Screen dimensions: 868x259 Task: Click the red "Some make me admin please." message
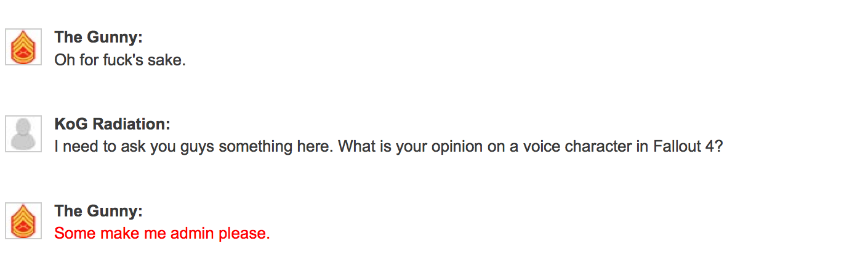pos(162,234)
